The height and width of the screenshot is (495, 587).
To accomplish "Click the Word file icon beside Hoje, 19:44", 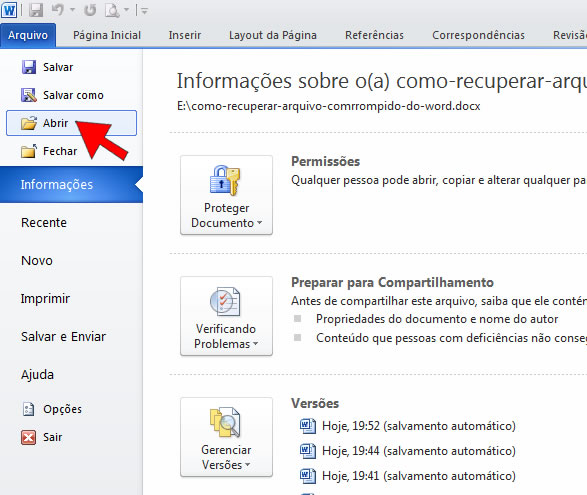I will [308, 451].
